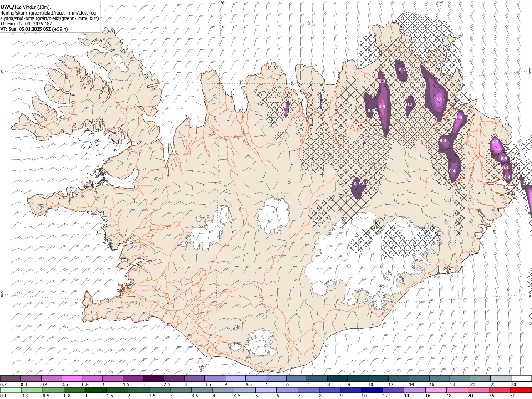Click the 0.6 snowfall label on the map
Image resolution: width=532 pixels, height=399 pixels.
coord(459,118)
